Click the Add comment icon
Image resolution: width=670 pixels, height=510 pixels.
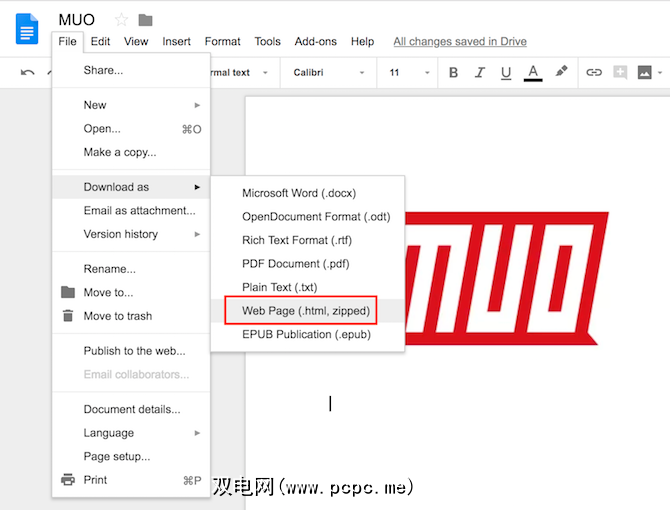pos(620,72)
